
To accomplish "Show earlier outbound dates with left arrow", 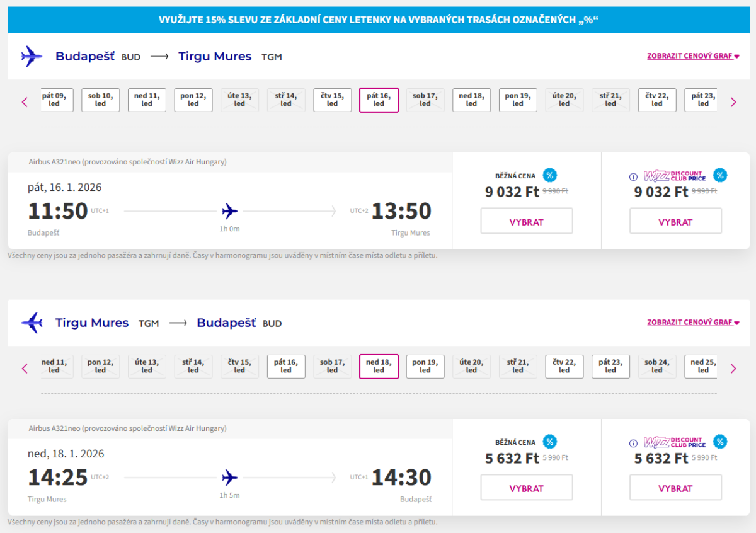I will (25, 101).
